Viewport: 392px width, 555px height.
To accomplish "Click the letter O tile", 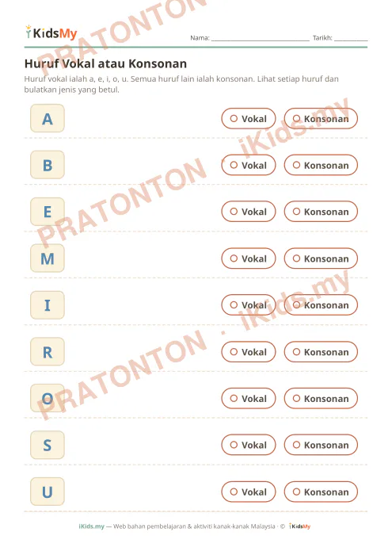I will [48, 398].
